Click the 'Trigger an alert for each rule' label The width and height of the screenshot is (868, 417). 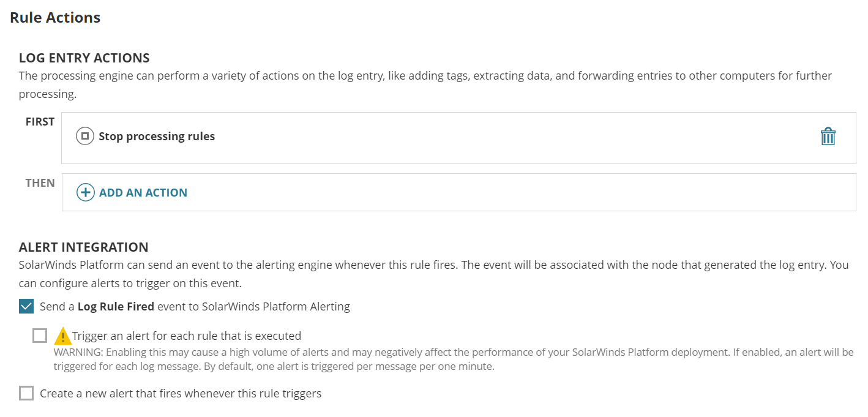pos(187,336)
